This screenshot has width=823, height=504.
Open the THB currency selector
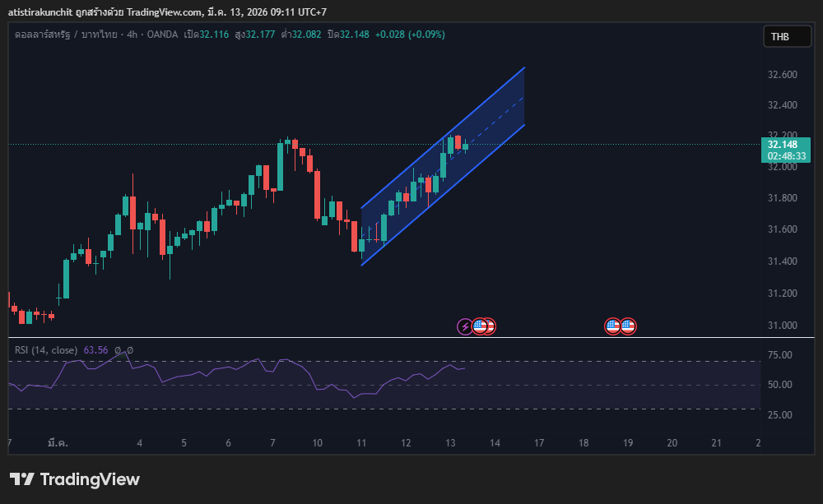tap(779, 37)
